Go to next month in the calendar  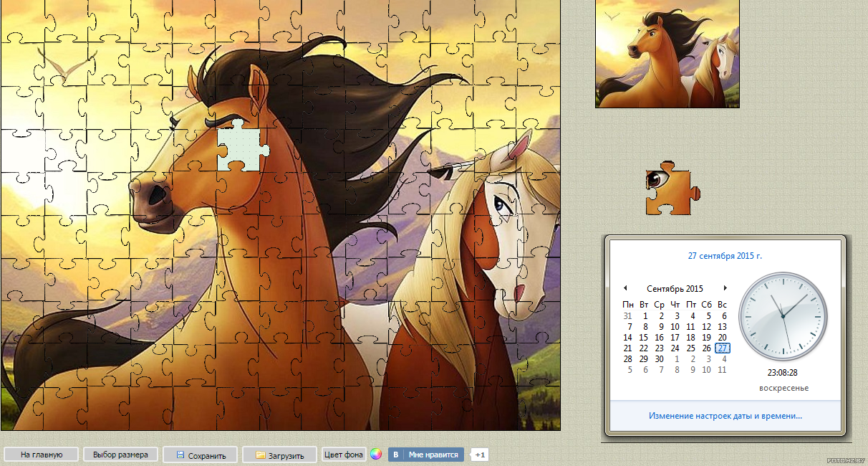(725, 288)
